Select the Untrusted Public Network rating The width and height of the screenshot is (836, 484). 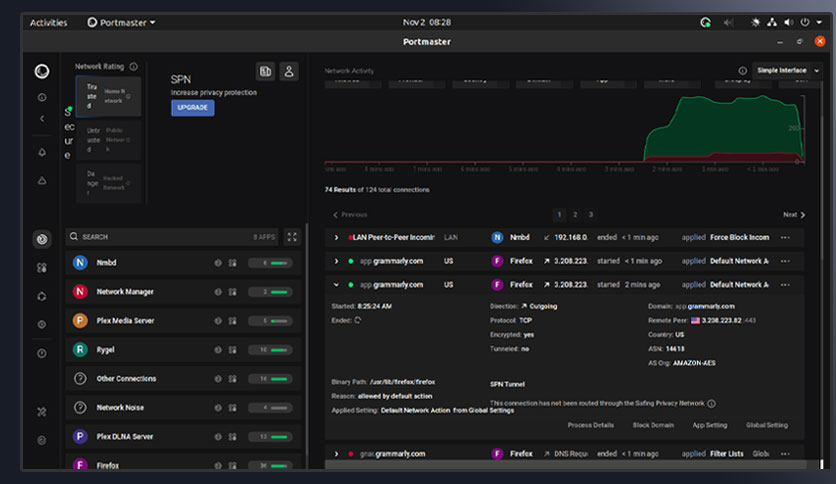108,140
